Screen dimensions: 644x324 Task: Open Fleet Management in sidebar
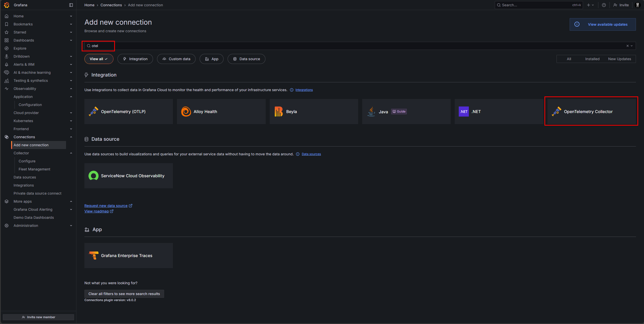pyautogui.click(x=35, y=169)
